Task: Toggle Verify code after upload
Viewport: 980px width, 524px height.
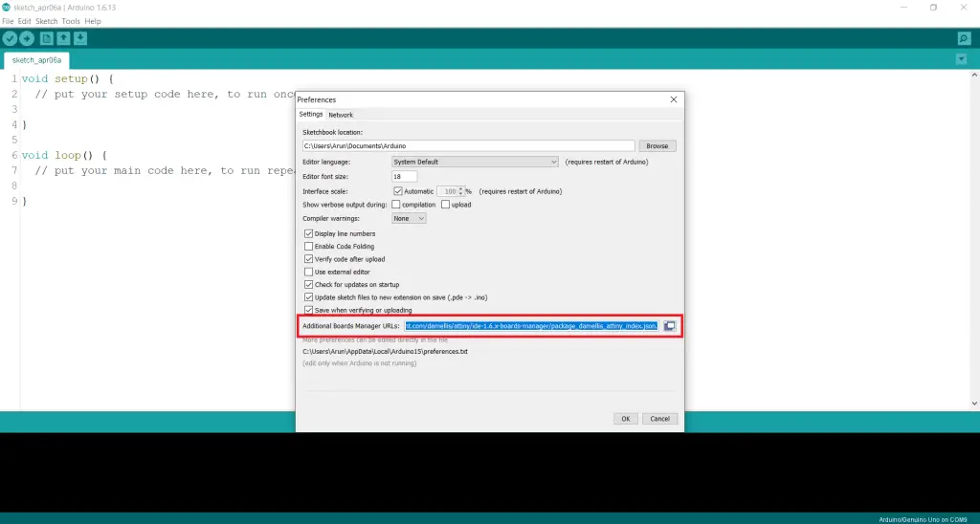Action: click(309, 259)
